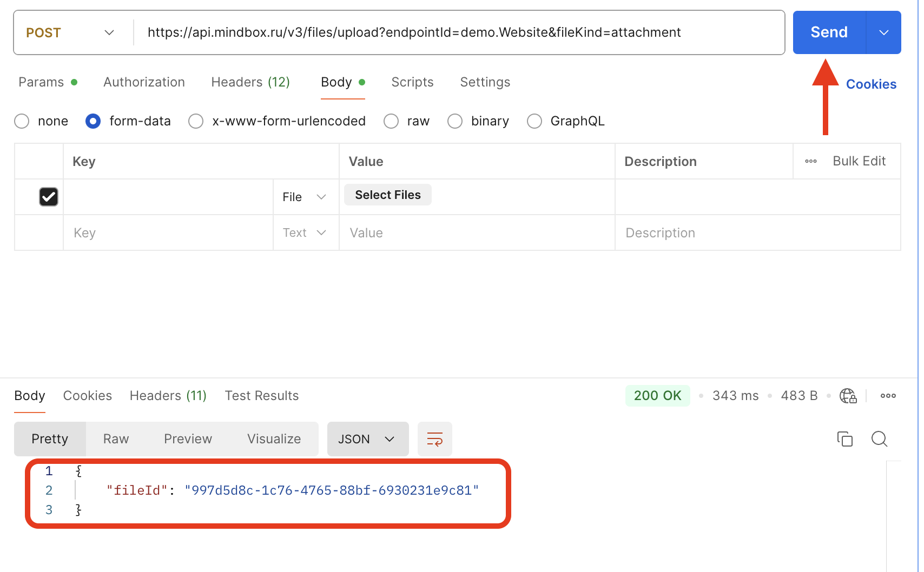Open the Text type dropdown in empty row
924x572 pixels.
(x=305, y=232)
